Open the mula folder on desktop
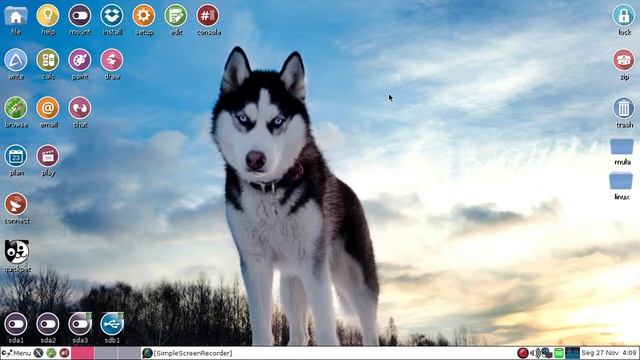This screenshot has height=360, width=640. click(x=622, y=147)
